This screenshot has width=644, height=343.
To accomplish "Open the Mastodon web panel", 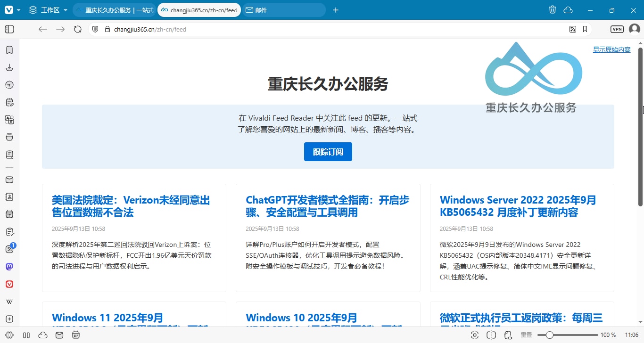I will click(x=9, y=267).
